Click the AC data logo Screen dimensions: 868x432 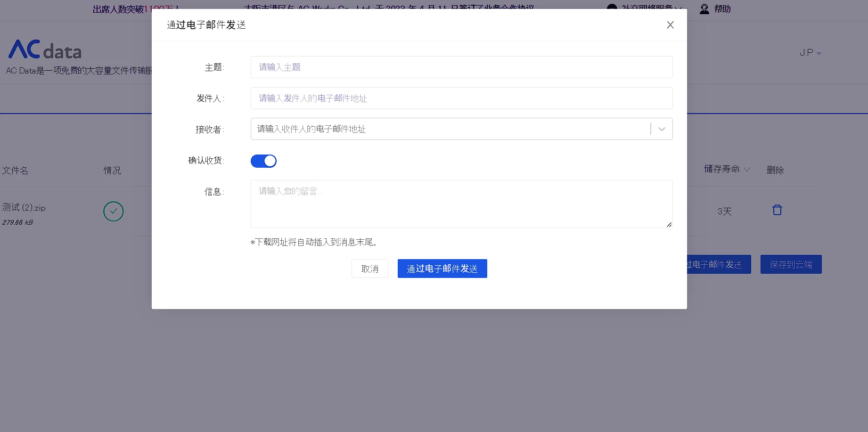click(x=45, y=49)
